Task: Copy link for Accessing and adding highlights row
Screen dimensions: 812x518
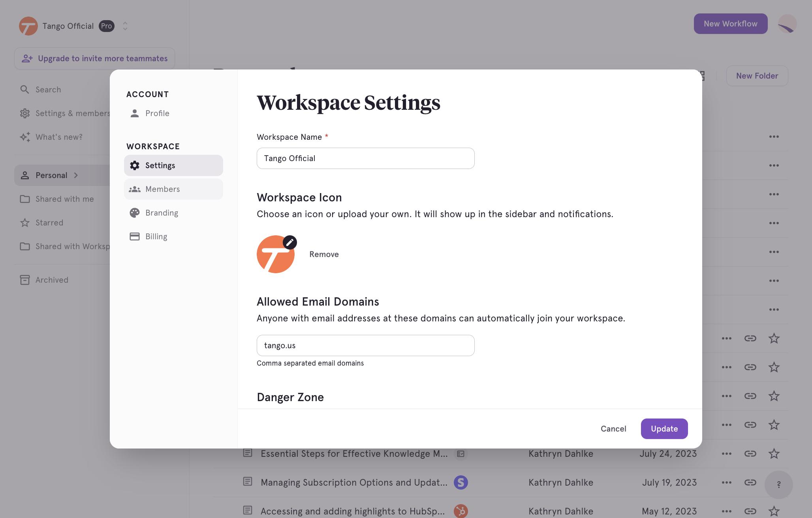Action: tap(750, 511)
